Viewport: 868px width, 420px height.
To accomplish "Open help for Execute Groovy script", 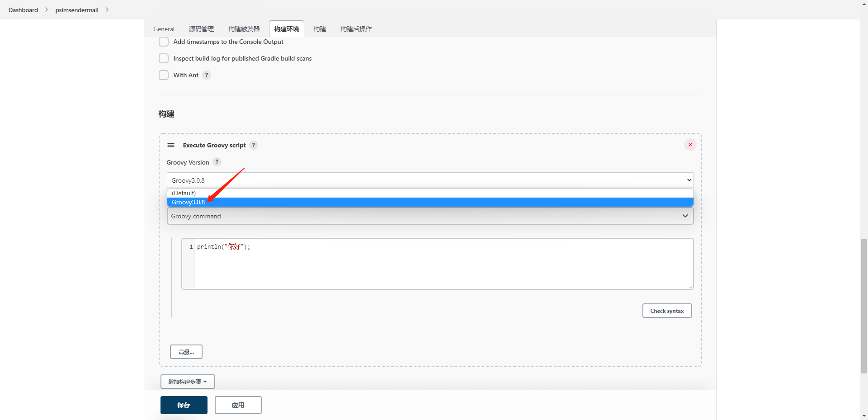I will point(254,145).
